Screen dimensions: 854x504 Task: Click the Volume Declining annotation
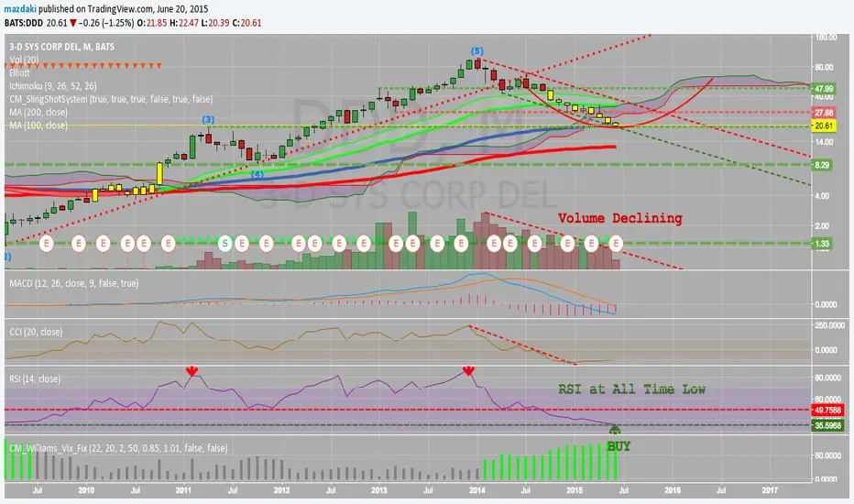[619, 218]
